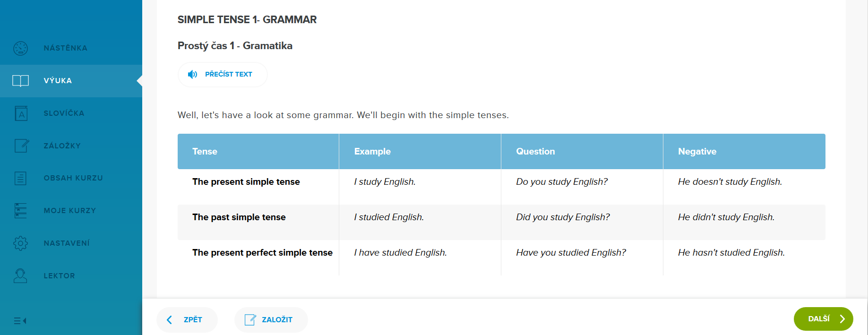Collapse the sidebar menu toggle
Image resolution: width=868 pixels, height=335 pixels.
[x=20, y=321]
